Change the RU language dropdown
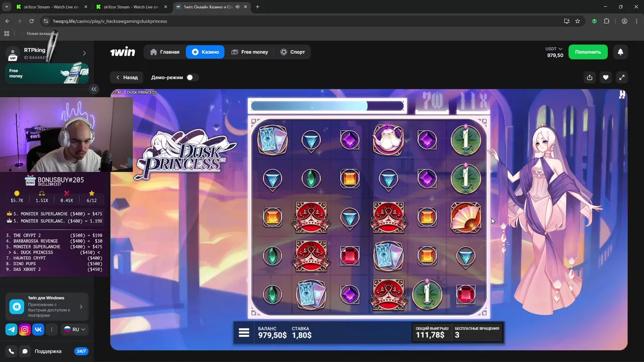 point(74,329)
